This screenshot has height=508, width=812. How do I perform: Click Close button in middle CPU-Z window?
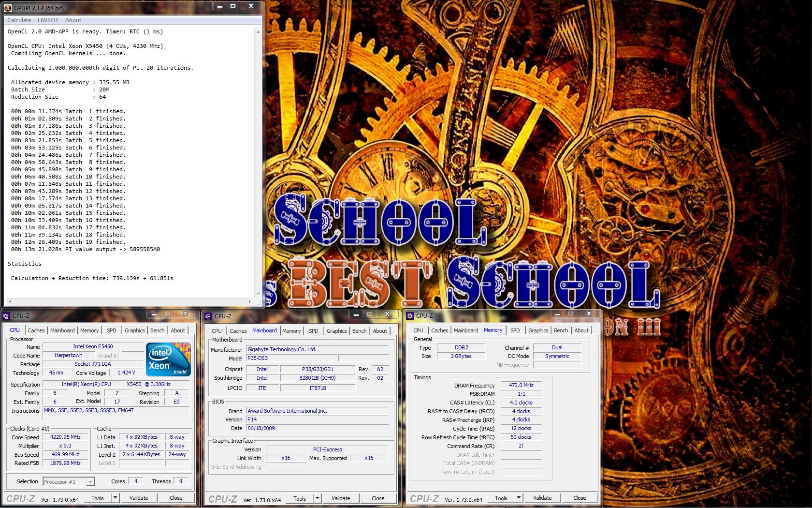click(x=378, y=498)
